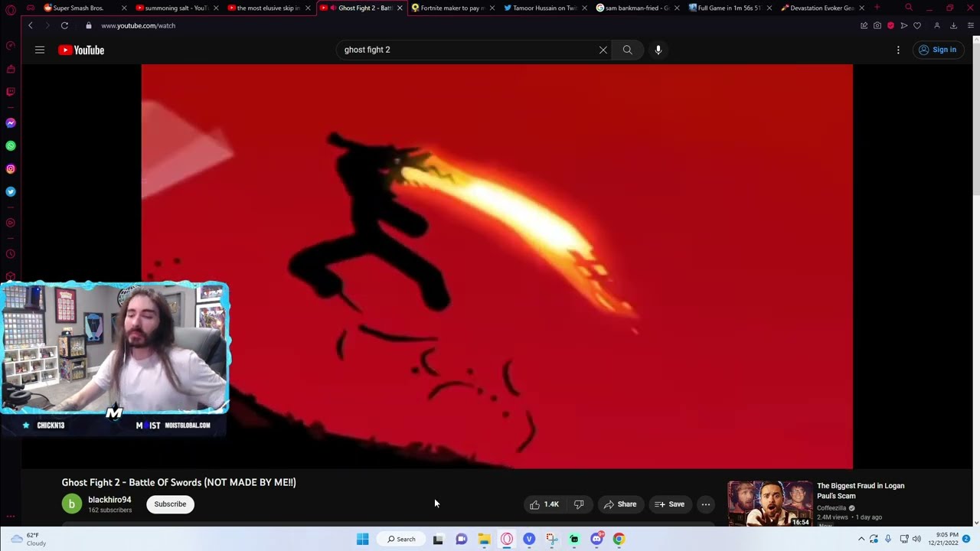Go back to the previous page
The image size is (980, 551).
tap(30, 25)
